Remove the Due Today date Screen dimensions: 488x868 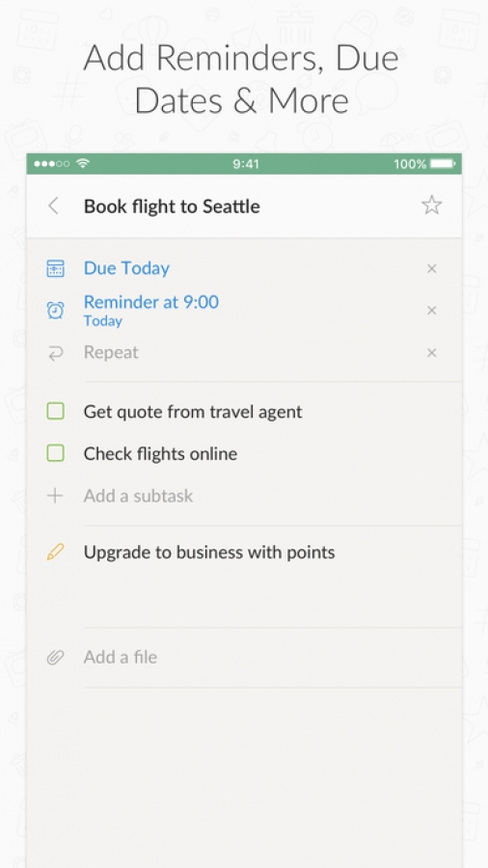click(431, 268)
